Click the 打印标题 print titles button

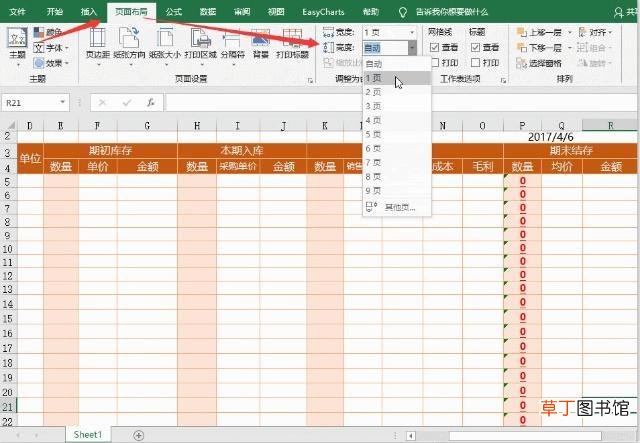coord(292,44)
